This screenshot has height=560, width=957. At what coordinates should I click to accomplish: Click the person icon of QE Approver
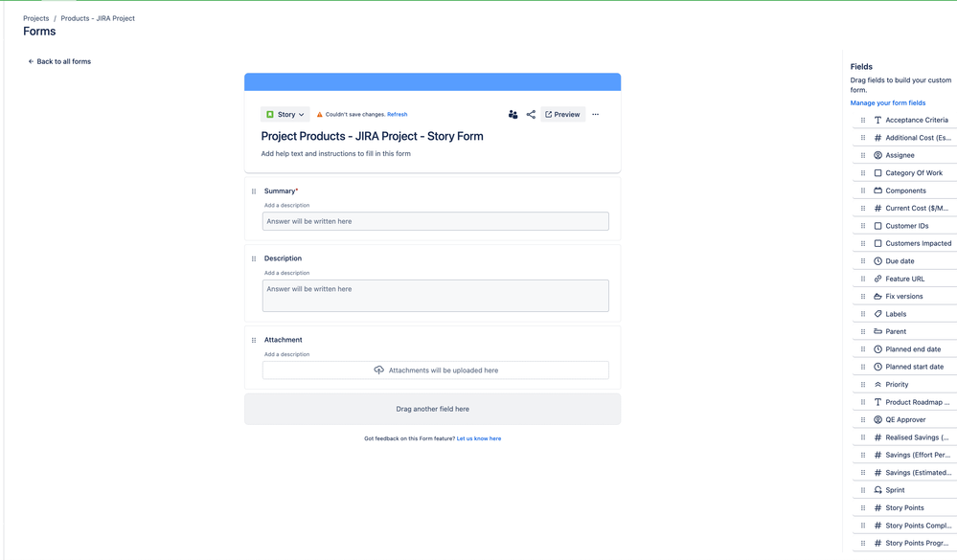point(877,419)
